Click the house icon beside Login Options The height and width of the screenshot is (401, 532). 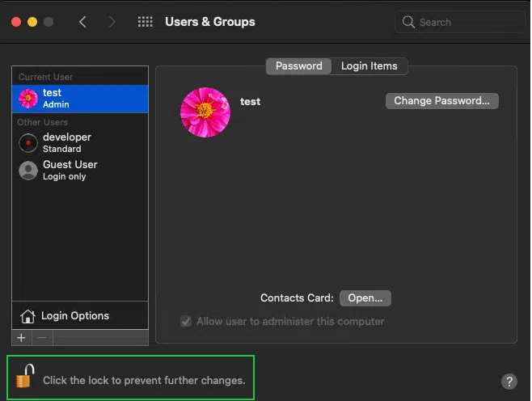click(x=27, y=316)
